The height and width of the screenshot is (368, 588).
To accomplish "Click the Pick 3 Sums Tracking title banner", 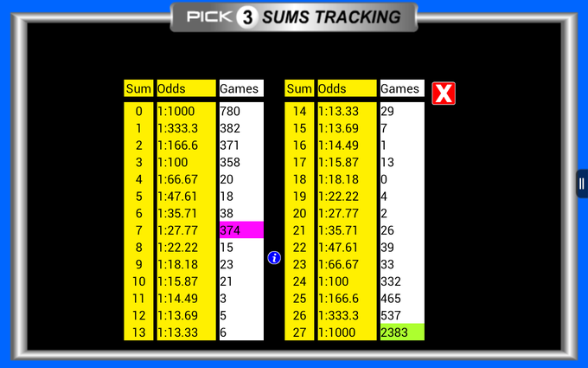I will click(x=294, y=17).
